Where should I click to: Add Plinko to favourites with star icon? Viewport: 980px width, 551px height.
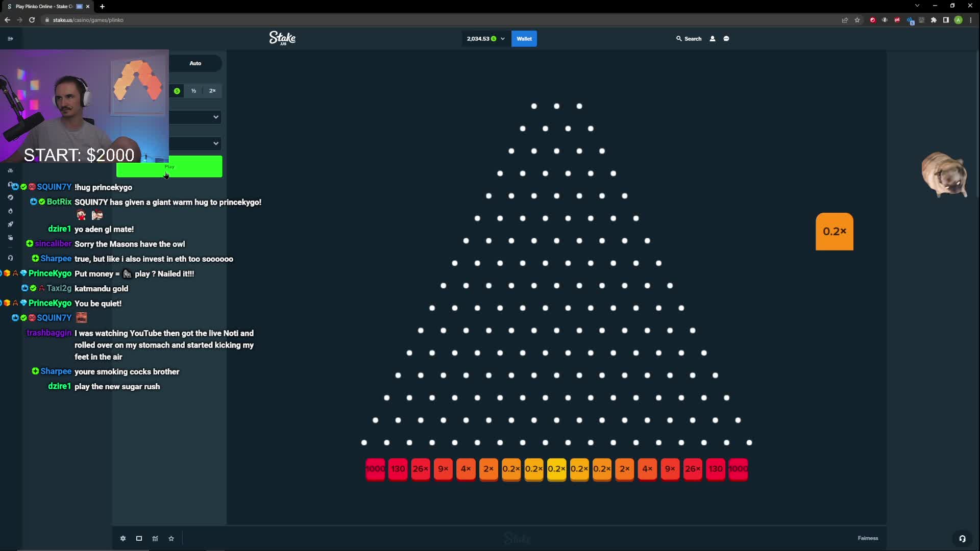tap(171, 538)
